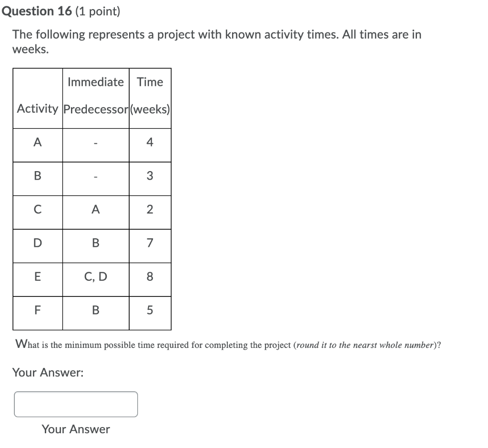Click the time value 4 for activity A
Screen dimensions: 488x448
click(150, 145)
